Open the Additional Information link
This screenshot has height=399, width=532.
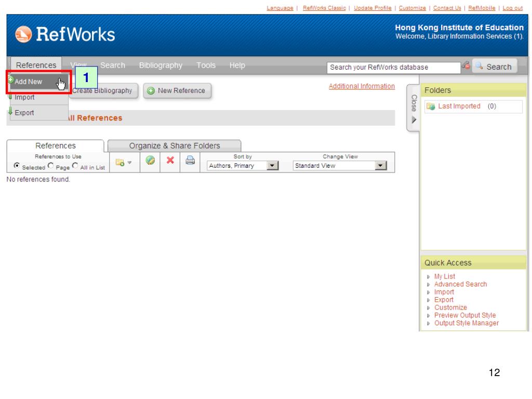coord(362,86)
